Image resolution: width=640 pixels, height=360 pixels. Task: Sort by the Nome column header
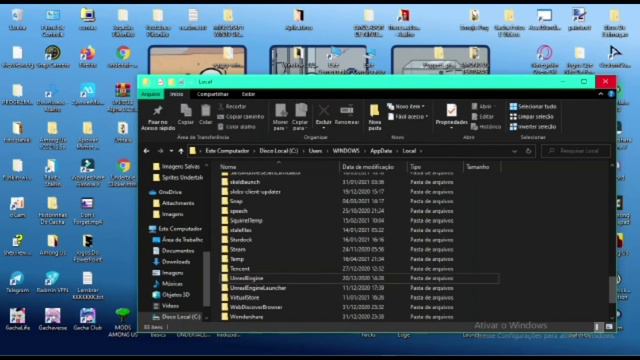(x=278, y=167)
